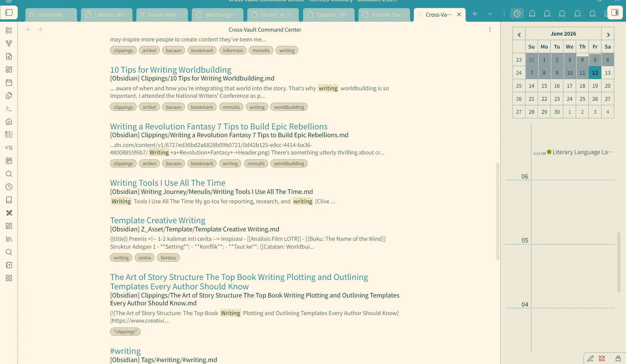The height and width of the screenshot is (364, 626).
Task: Navigate forward with the right arrow
Action: 40,29
